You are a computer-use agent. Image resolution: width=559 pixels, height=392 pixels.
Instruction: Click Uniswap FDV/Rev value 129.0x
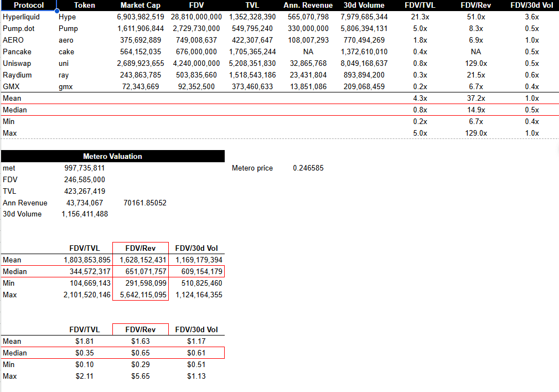pos(476,64)
